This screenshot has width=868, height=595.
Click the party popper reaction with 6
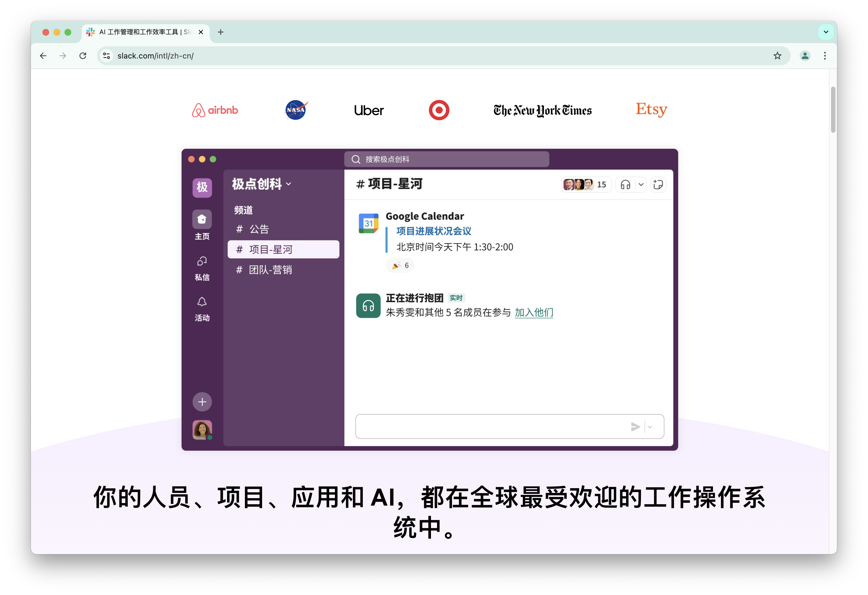click(x=400, y=265)
